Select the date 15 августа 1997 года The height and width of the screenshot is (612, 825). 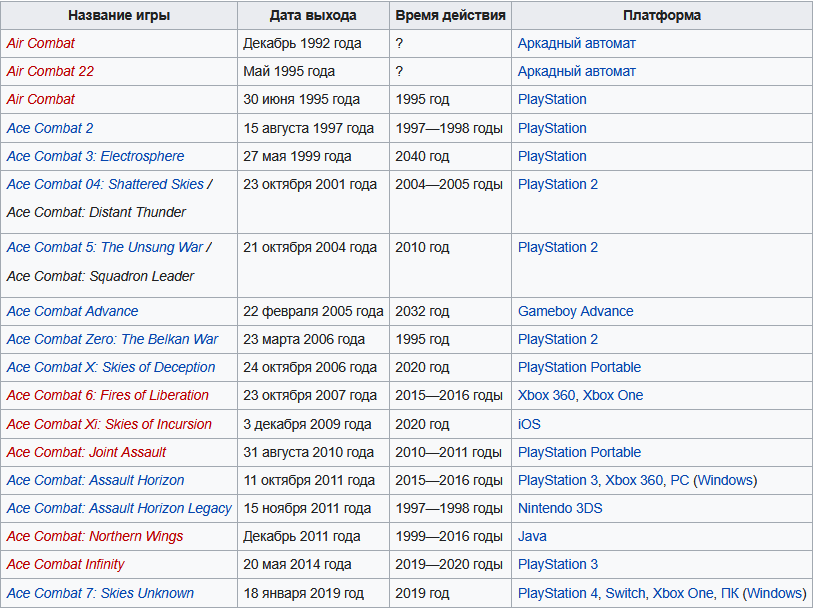coord(308,128)
